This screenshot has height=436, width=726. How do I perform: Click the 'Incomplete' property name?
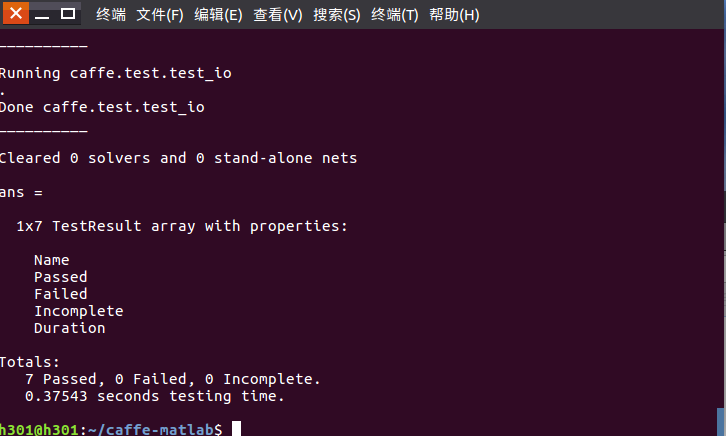point(78,311)
